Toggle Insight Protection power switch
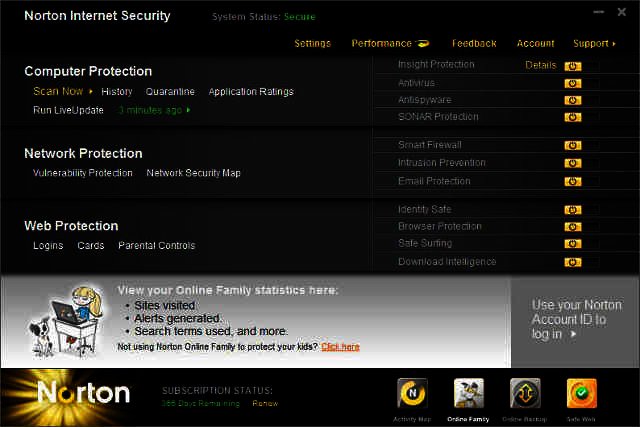 [573, 66]
